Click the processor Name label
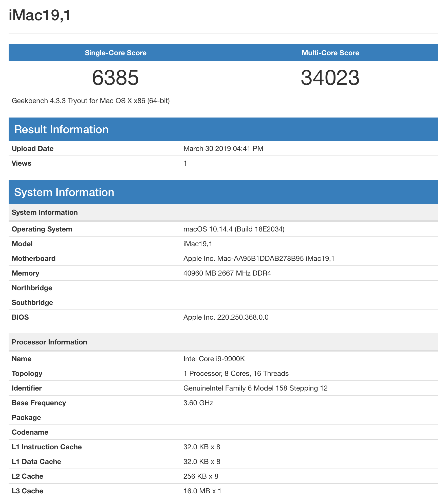 click(22, 359)
